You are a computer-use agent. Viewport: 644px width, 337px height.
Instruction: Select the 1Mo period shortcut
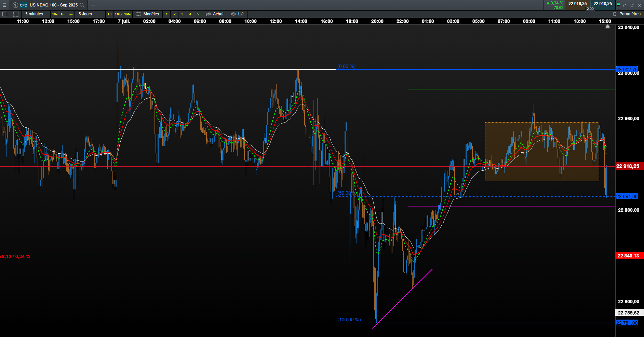point(118,14)
